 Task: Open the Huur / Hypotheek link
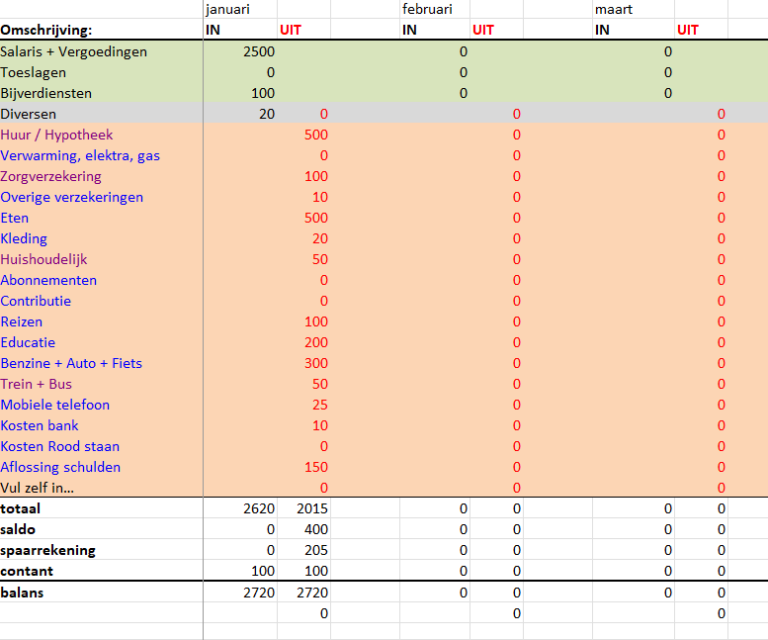click(56, 135)
